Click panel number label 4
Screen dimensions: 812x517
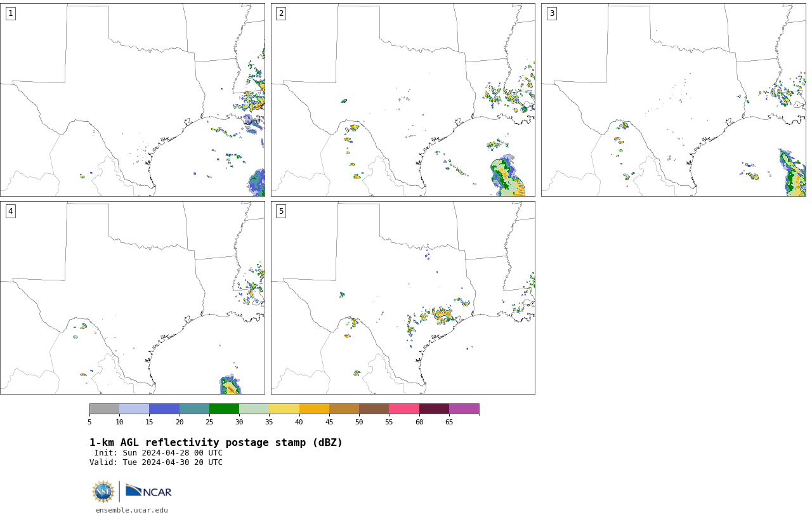(x=10, y=211)
